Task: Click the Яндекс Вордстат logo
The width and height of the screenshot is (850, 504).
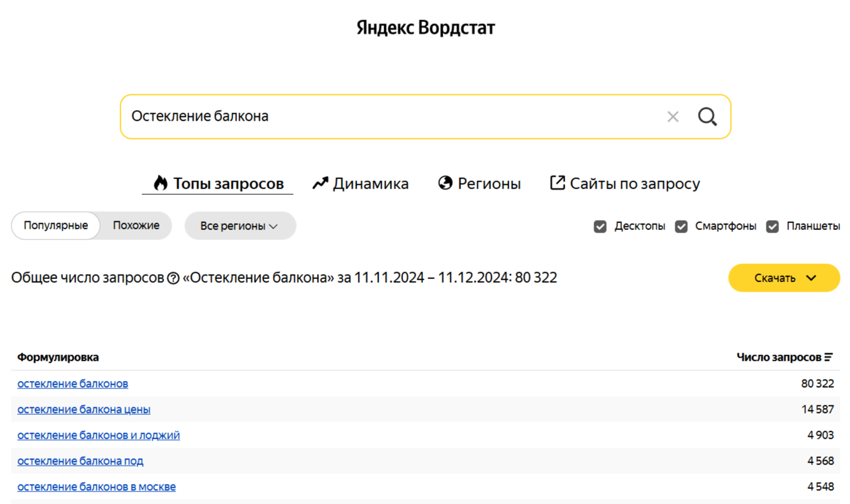Action: (x=426, y=28)
